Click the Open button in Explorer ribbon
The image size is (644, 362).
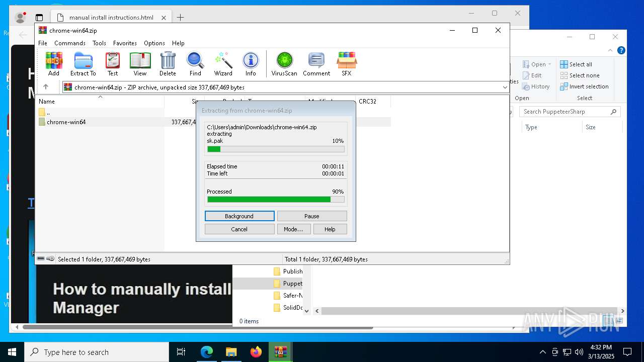point(536,64)
